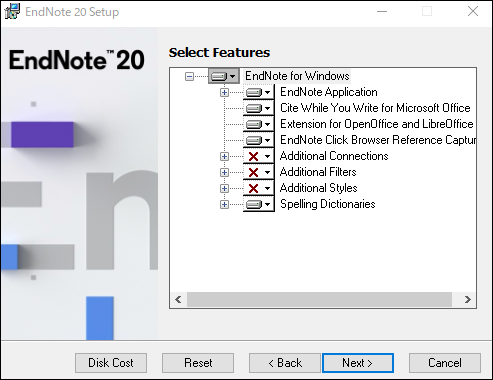Click the right arrow of horizontal scrollbar

click(x=467, y=299)
